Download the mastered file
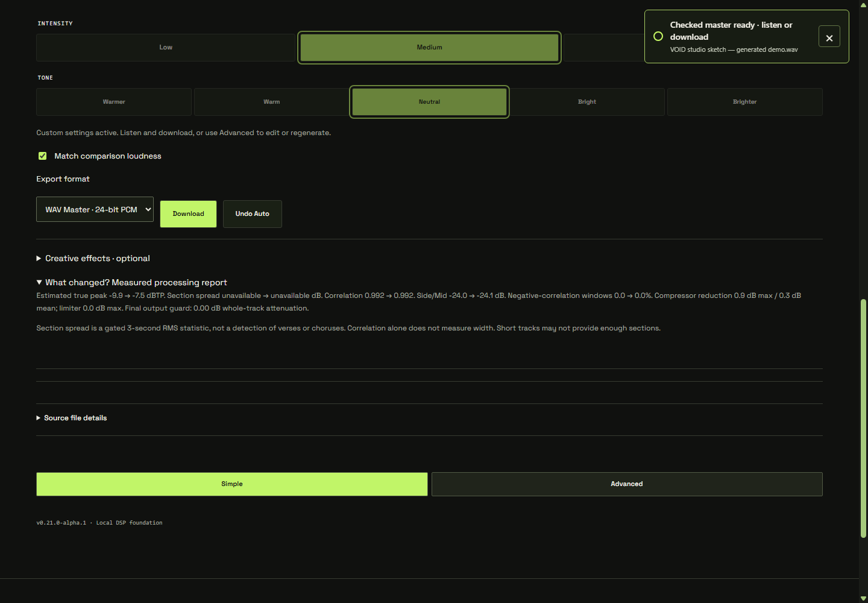This screenshot has width=868, height=603. [188, 214]
